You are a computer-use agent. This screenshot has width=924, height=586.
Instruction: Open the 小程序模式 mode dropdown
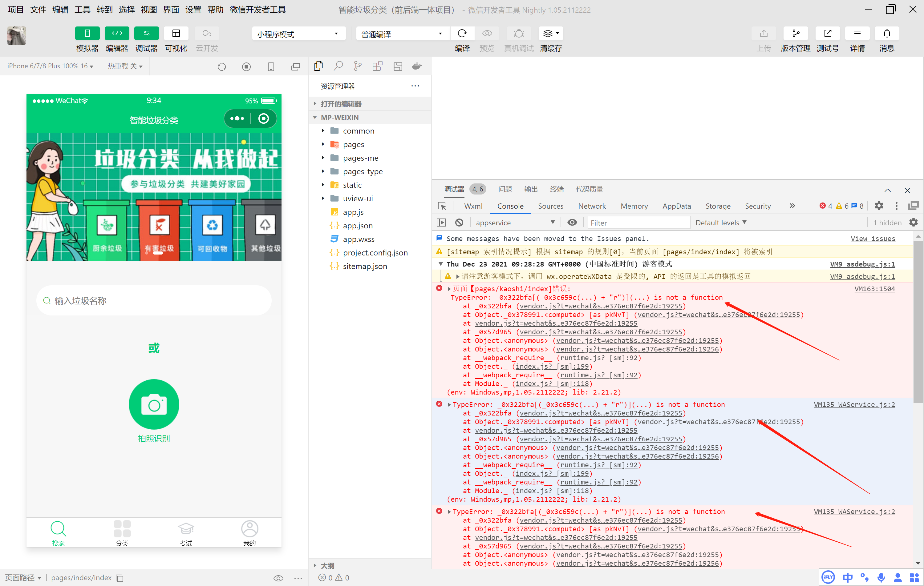298,34
